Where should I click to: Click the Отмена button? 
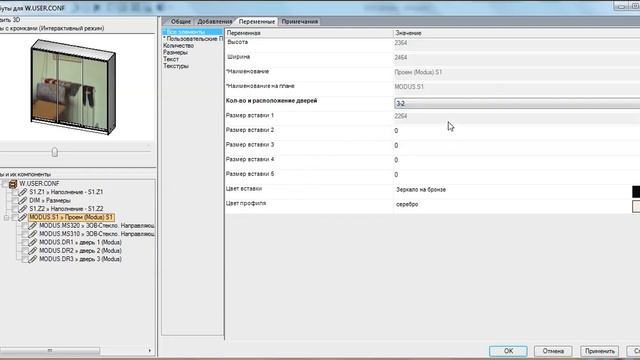click(553, 351)
